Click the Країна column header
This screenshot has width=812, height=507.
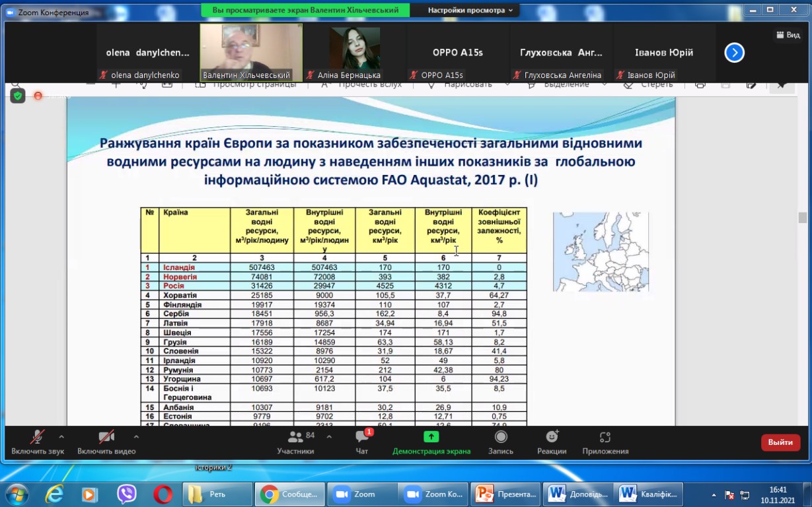194,230
